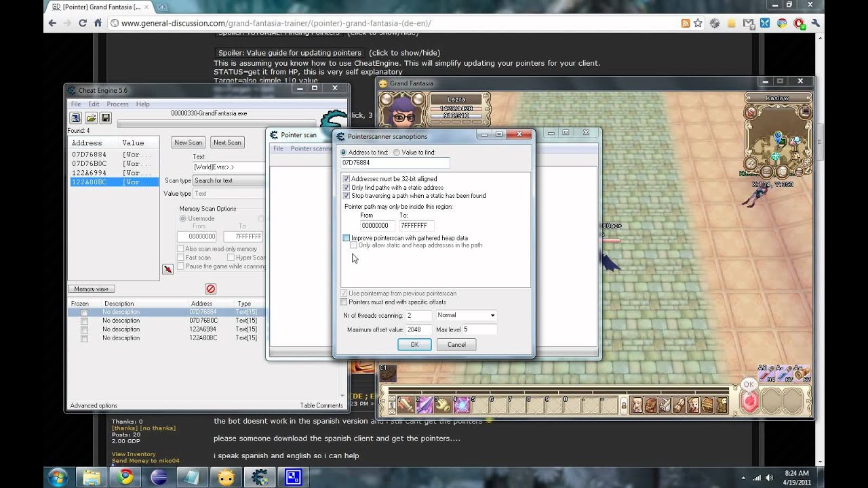
Task: Click the 'Nr of threads scanning' field
Action: tap(418, 316)
